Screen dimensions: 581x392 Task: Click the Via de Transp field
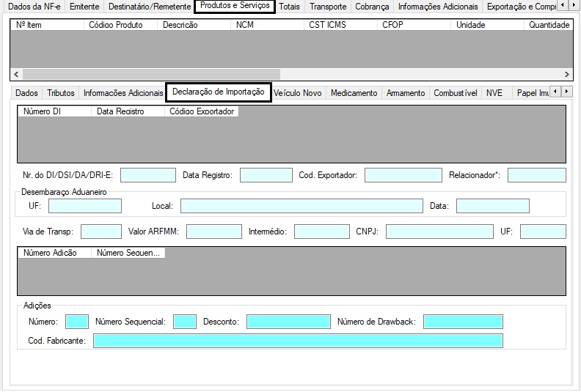(x=101, y=232)
